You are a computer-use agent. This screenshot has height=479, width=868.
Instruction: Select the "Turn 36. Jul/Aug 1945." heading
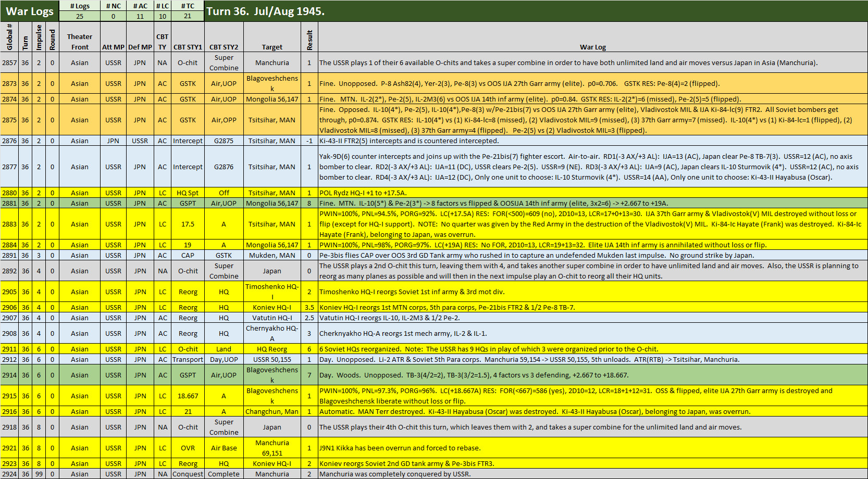tap(265, 11)
